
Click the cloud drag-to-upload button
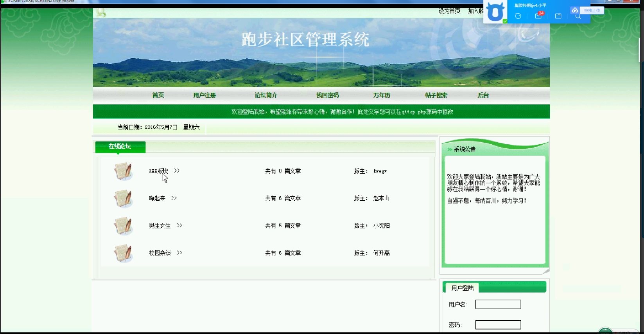tap(587, 10)
